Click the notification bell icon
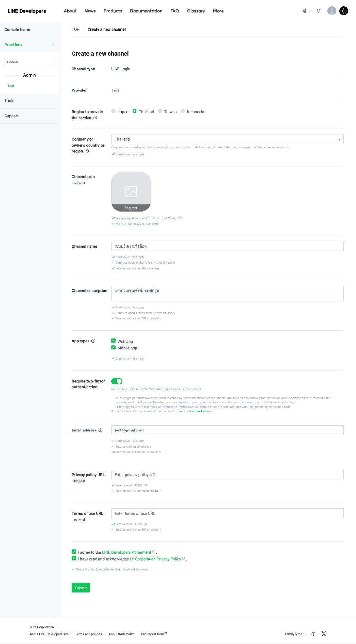Screen dimensions: 356x644 [318, 11]
